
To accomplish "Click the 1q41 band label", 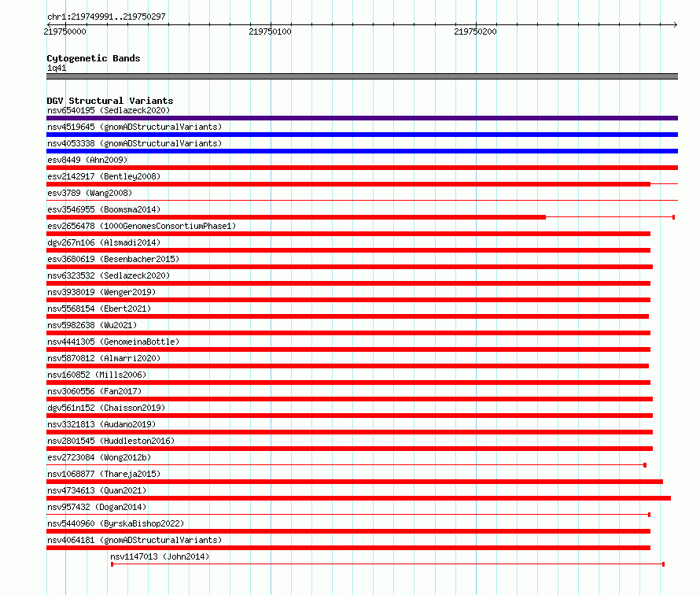I will tap(57, 68).
